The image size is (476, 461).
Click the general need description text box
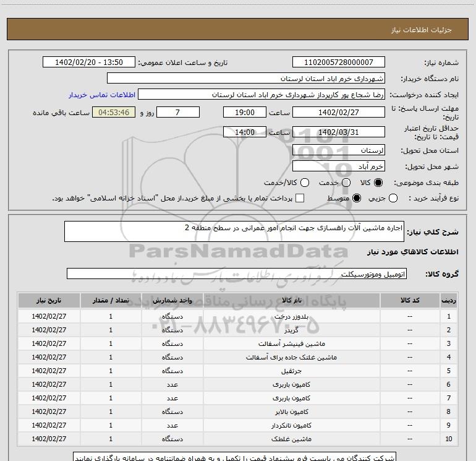point(234,231)
